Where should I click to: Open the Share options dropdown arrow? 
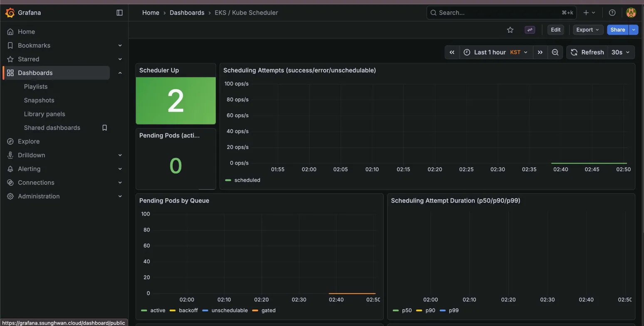(x=633, y=30)
